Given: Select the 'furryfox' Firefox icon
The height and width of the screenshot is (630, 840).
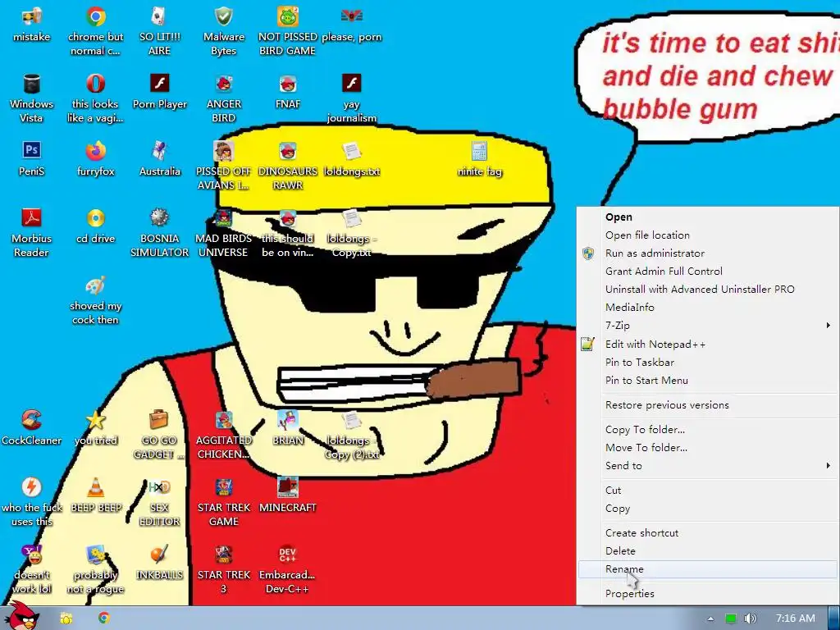Looking at the screenshot, I should pos(95,159).
